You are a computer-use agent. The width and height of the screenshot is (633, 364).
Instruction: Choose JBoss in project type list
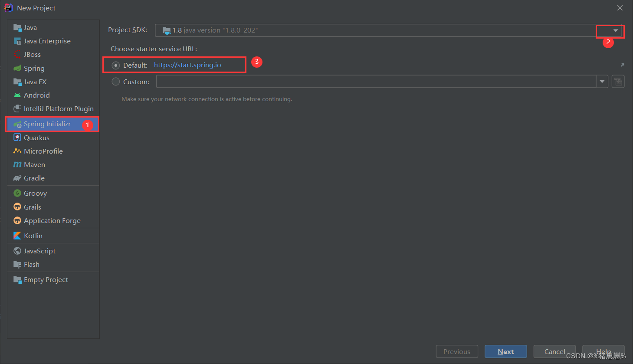pyautogui.click(x=53, y=55)
